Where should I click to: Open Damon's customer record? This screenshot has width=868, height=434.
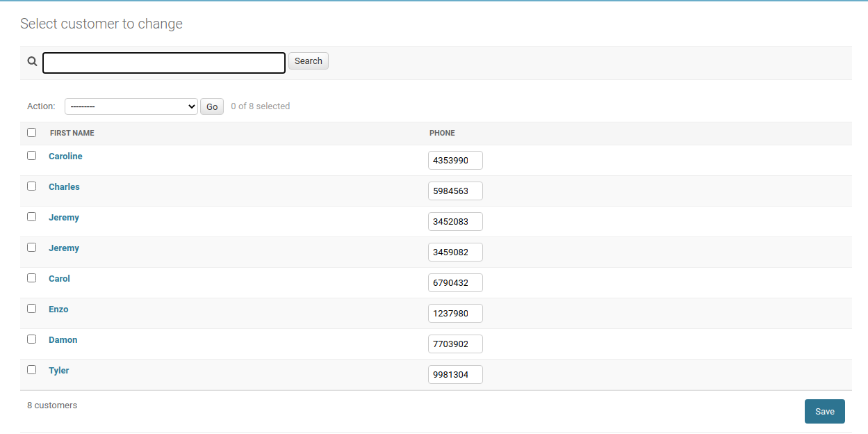tap(63, 340)
